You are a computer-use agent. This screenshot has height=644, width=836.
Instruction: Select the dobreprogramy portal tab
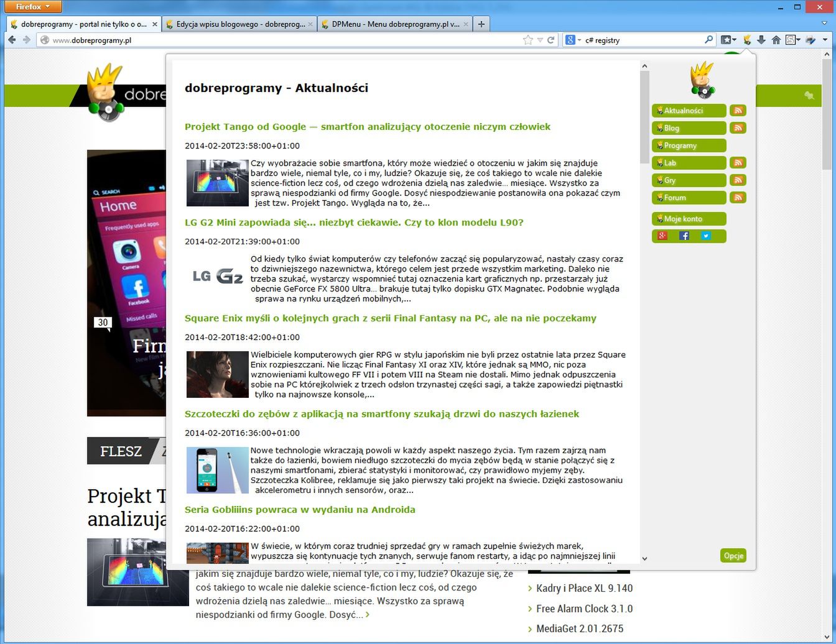pos(83,24)
